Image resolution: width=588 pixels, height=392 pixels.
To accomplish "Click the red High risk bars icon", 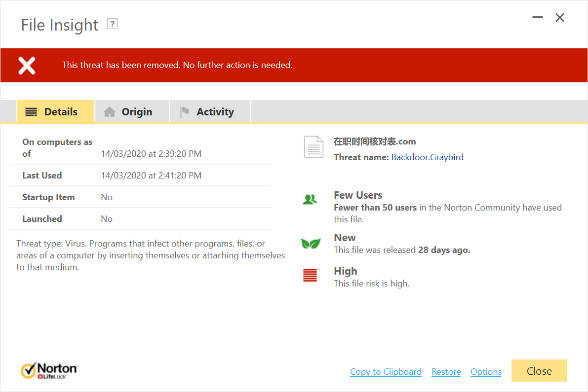I will tap(310, 276).
